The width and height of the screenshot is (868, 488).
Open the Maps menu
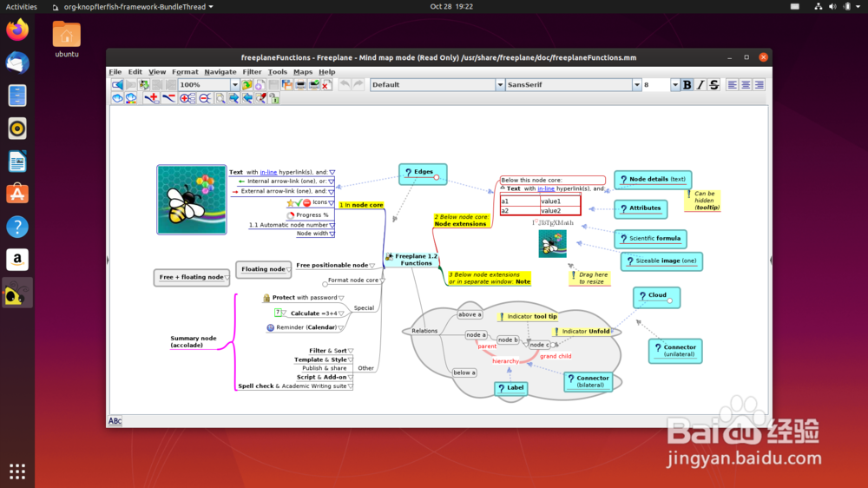click(x=303, y=72)
